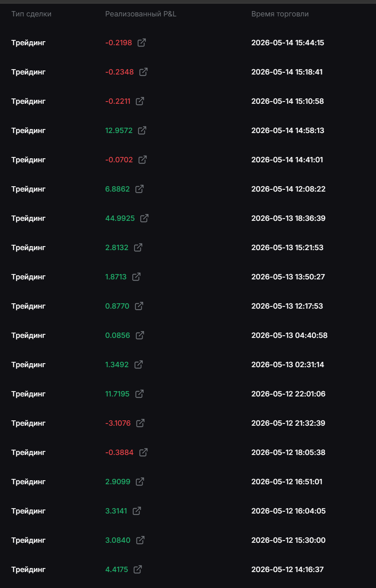Viewport: 376px width, 588px height.
Task: Click the 3.0840 profit value
Action: click(118, 540)
